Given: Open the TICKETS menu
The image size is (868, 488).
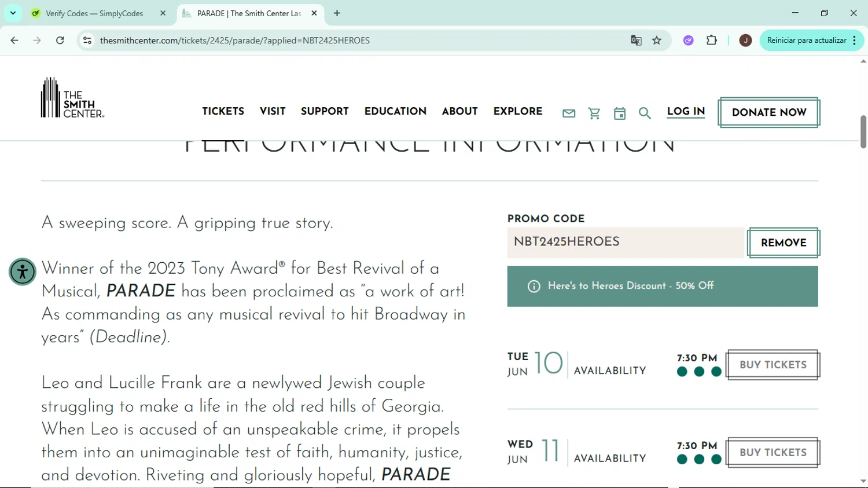Looking at the screenshot, I should pos(223,112).
